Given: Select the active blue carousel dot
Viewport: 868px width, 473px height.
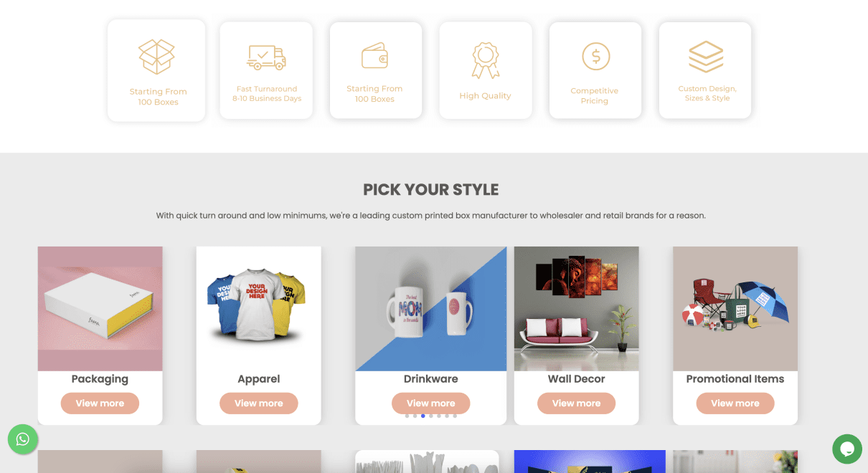Looking at the screenshot, I should (423, 416).
